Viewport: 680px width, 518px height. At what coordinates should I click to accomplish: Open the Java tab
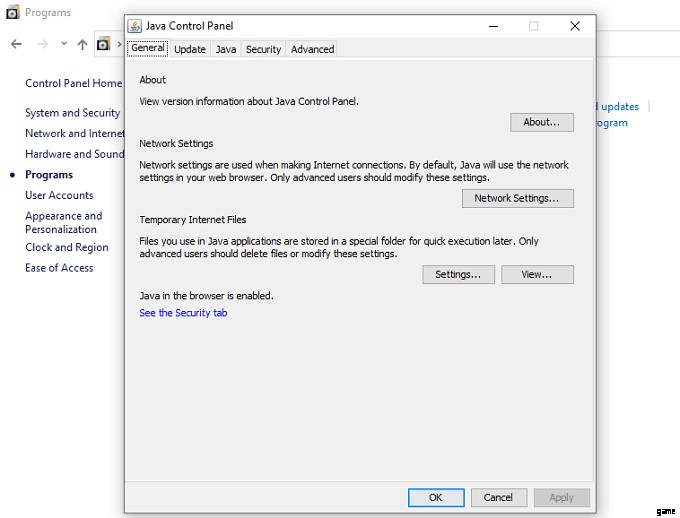coord(226,49)
